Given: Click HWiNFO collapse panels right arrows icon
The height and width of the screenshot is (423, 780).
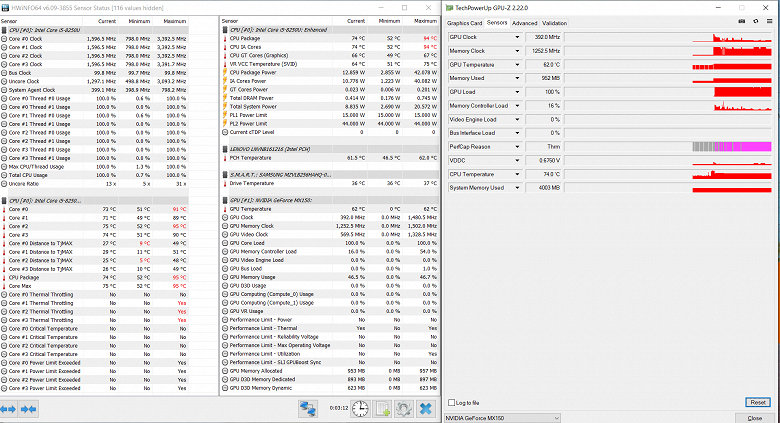Looking at the screenshot, I should coord(28,409).
